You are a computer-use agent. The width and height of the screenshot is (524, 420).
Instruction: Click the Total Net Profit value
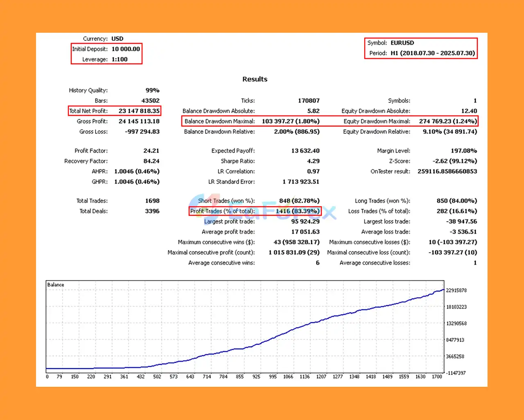click(139, 111)
